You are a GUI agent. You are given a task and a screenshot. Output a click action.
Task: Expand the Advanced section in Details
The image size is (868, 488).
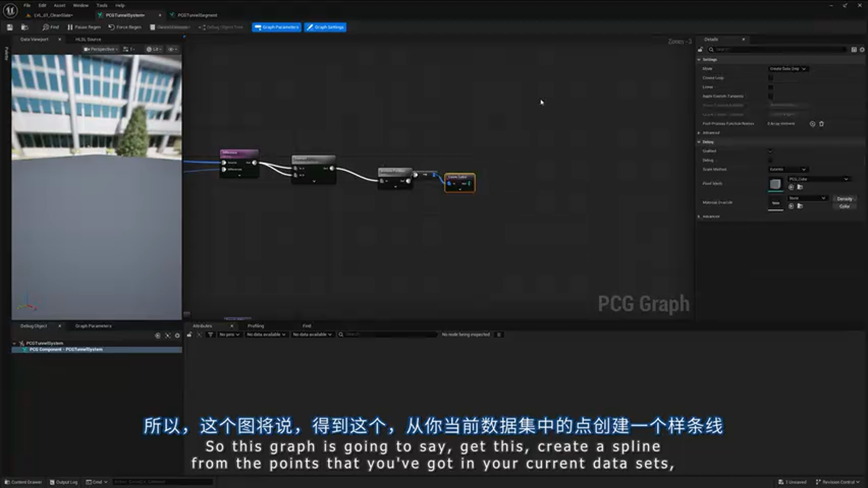click(710, 133)
